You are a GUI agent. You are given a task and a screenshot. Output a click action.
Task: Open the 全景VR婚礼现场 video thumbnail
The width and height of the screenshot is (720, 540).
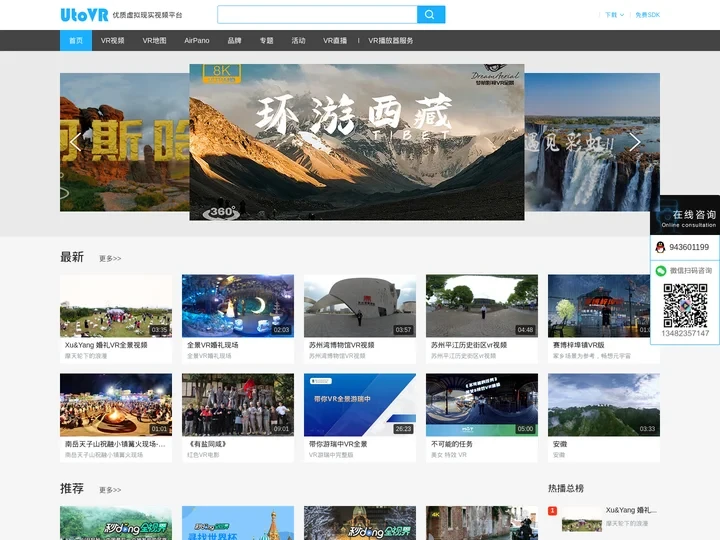238,306
